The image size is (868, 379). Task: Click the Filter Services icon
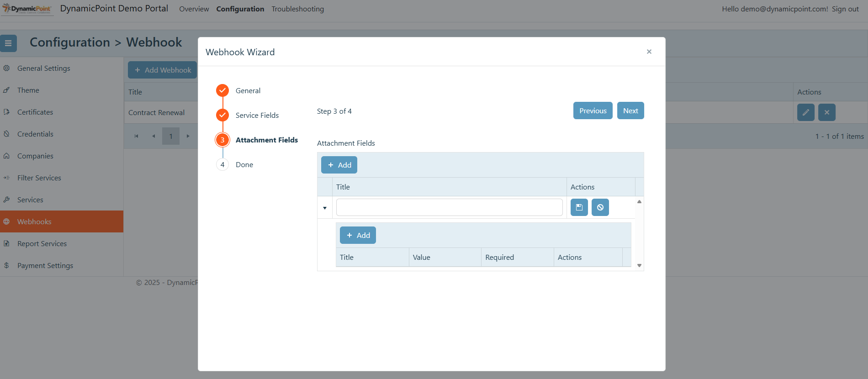pos(6,178)
